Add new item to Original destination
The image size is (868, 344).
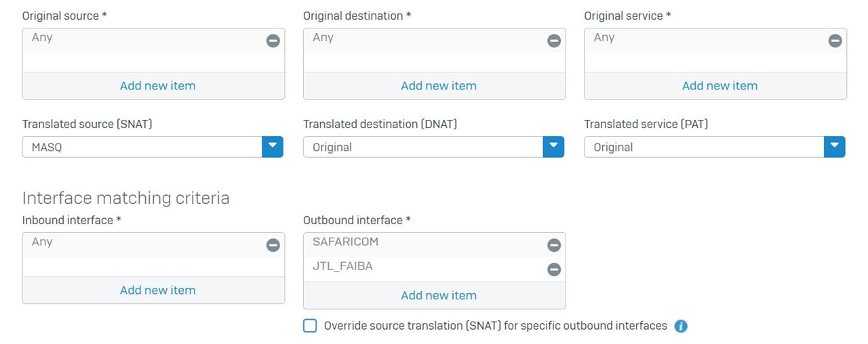(x=439, y=86)
